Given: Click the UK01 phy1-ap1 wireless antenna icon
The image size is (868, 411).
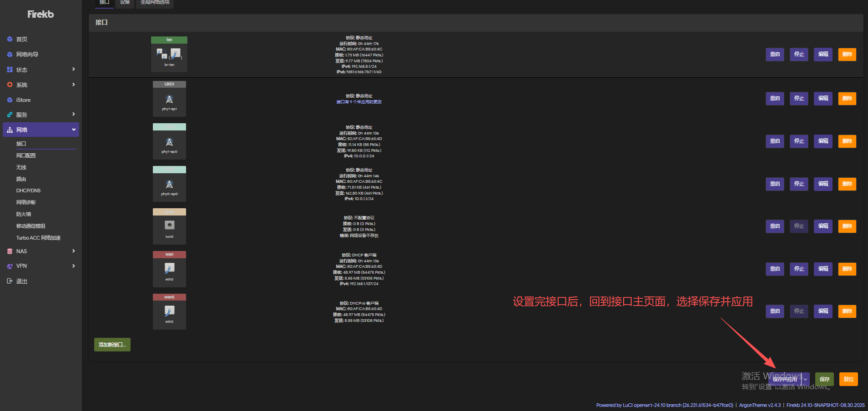Looking at the screenshot, I should pyautogui.click(x=169, y=100).
